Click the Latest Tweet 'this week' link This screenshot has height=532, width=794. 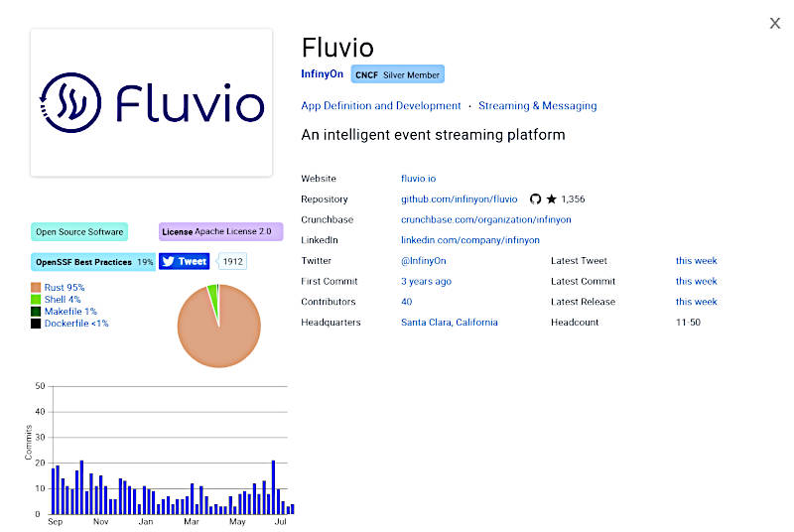point(697,261)
